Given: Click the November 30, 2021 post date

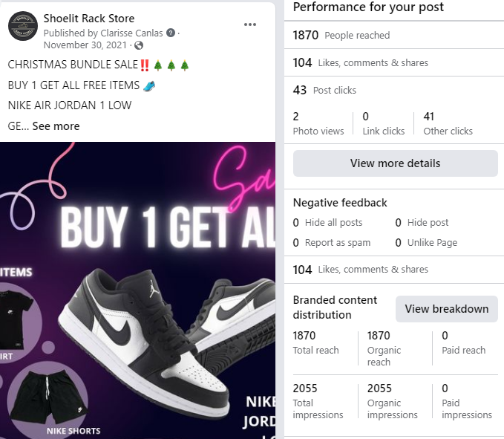Looking at the screenshot, I should [86, 45].
